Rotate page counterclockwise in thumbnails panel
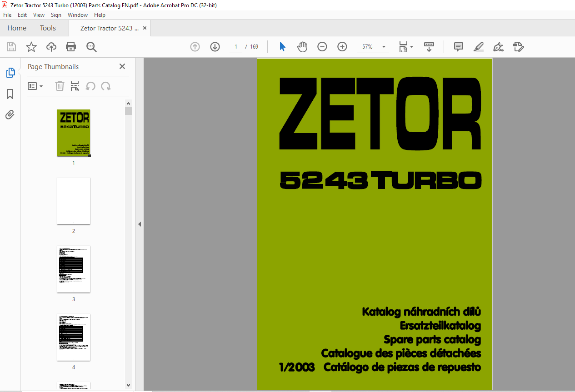575x392 pixels. click(x=90, y=86)
